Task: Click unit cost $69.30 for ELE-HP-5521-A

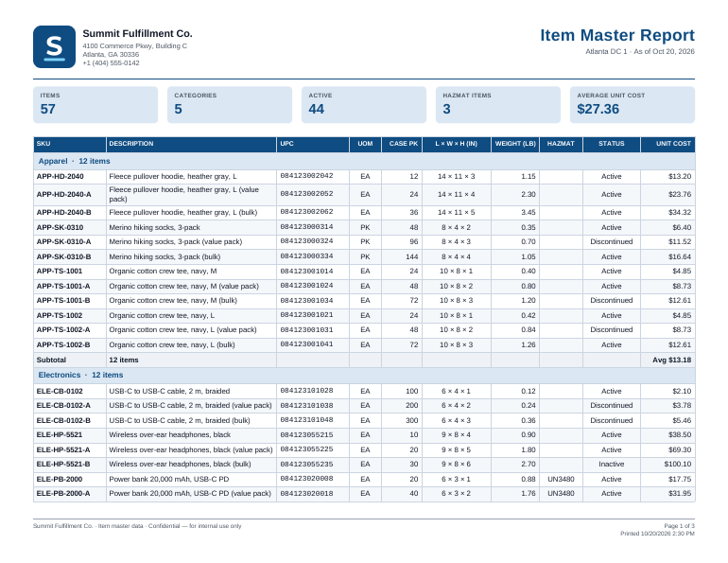Action: 680,449
